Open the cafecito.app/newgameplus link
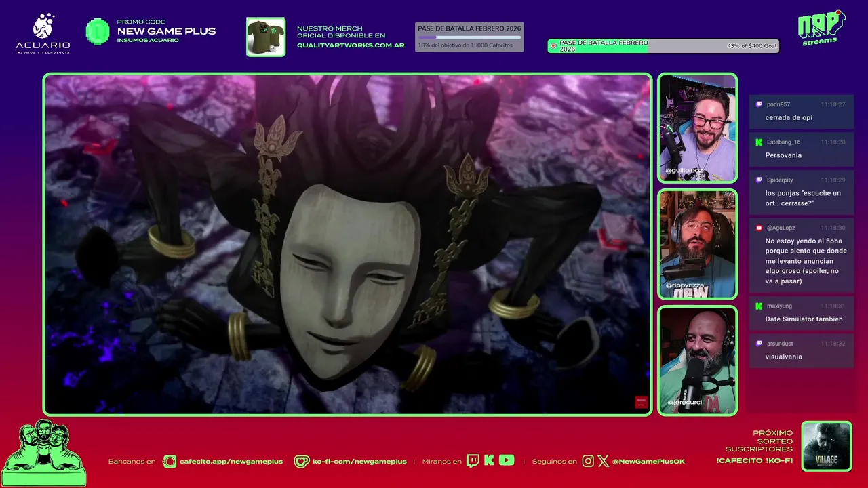 coord(231,462)
